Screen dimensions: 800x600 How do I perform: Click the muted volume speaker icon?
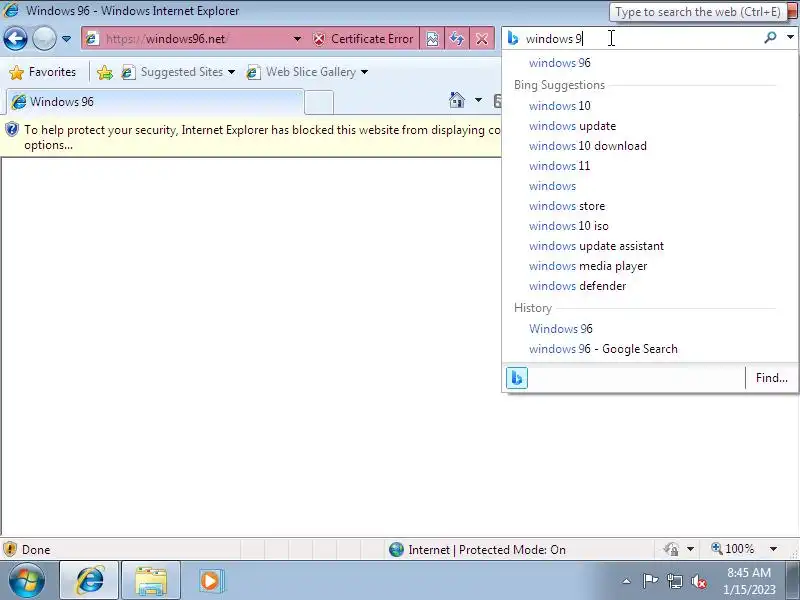click(699, 581)
